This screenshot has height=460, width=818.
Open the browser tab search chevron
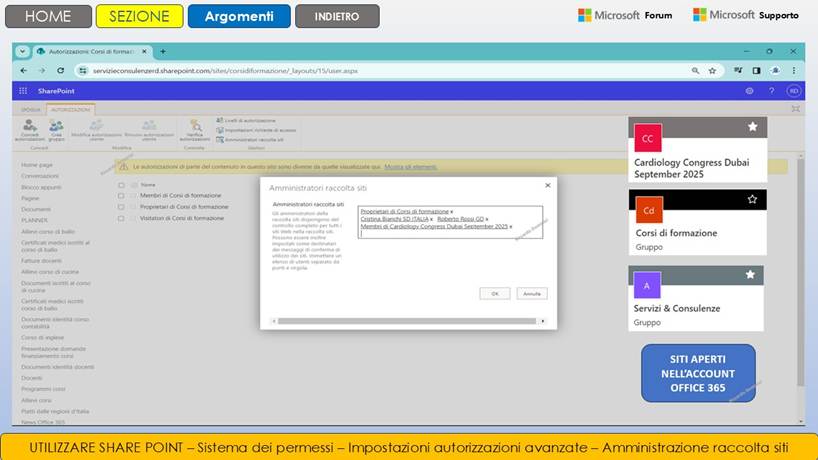click(x=22, y=51)
